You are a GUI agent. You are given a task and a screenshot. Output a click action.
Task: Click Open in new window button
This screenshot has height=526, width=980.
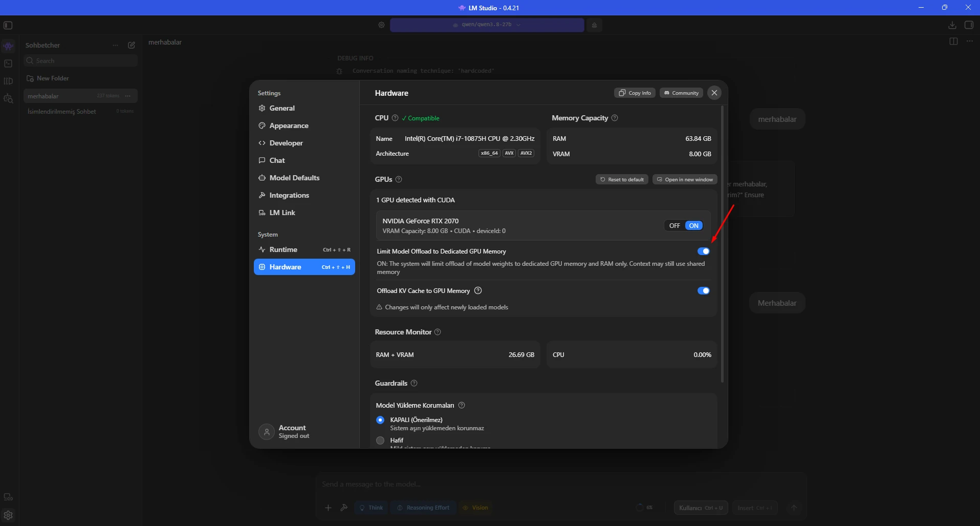(x=685, y=179)
